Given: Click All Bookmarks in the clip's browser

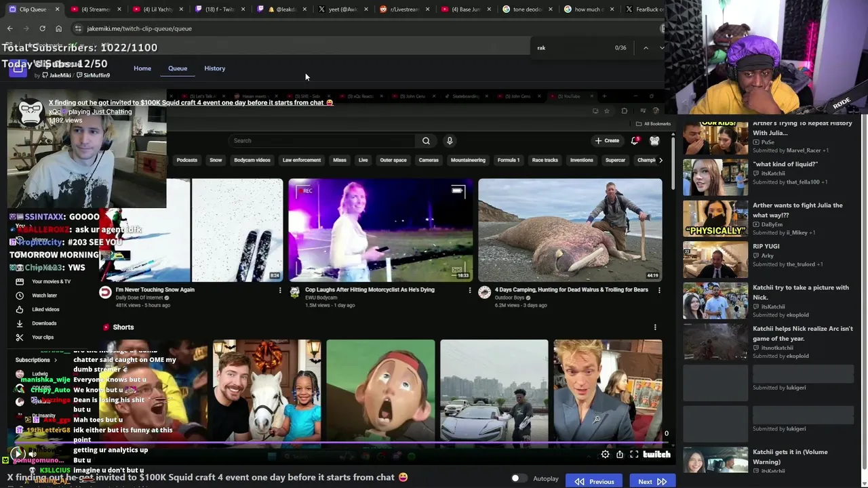Looking at the screenshot, I should tap(654, 124).
